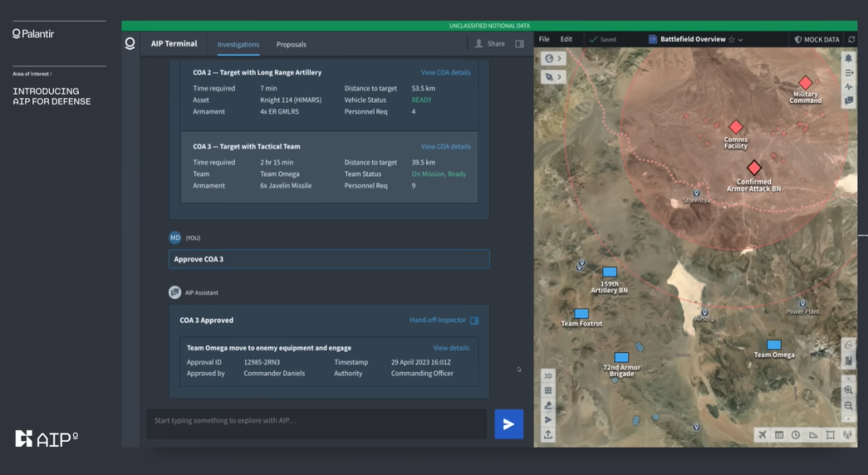Click the export upload icon on map
The width and height of the screenshot is (868, 475).
[548, 434]
